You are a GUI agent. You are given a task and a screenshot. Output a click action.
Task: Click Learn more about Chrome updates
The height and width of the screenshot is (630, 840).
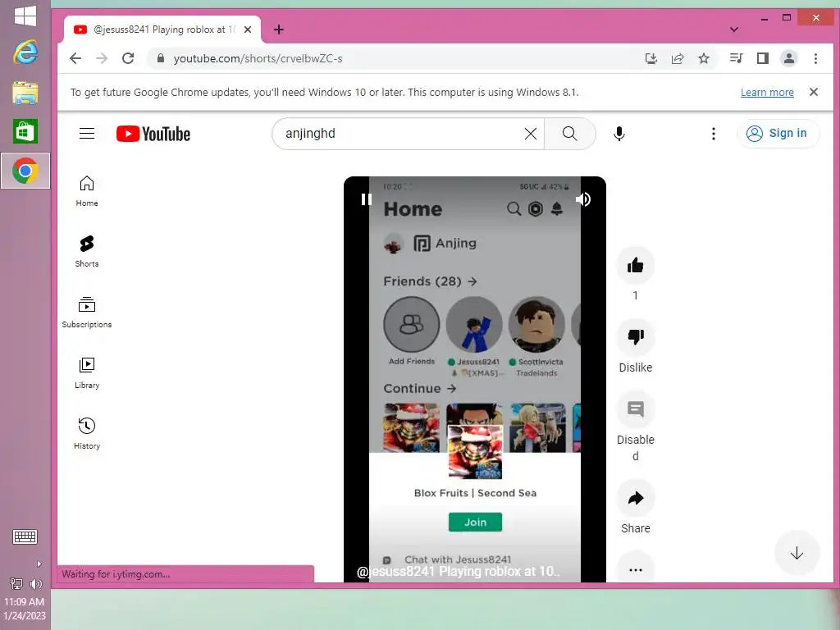[767, 92]
